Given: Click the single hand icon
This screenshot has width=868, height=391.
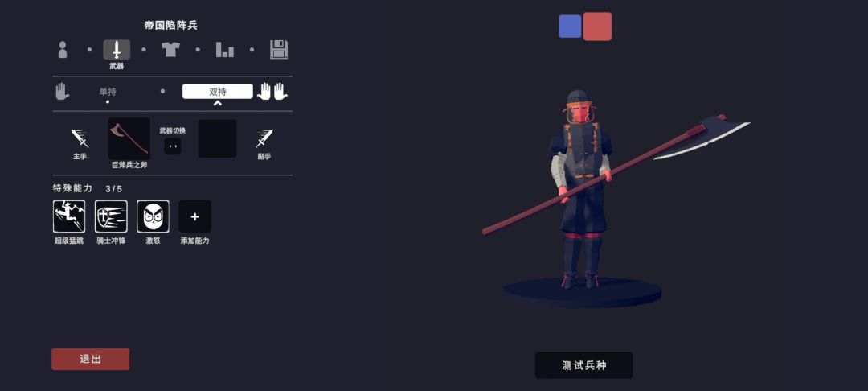Looking at the screenshot, I should (x=63, y=92).
